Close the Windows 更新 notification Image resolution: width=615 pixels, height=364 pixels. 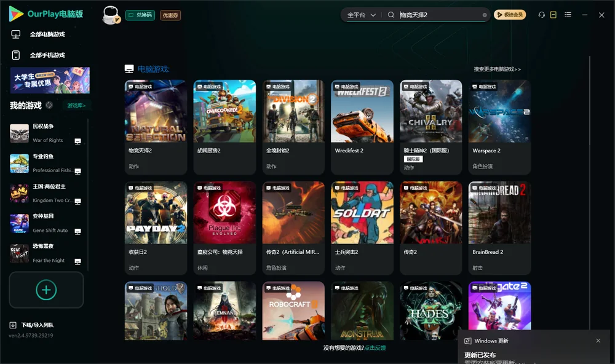click(598, 341)
